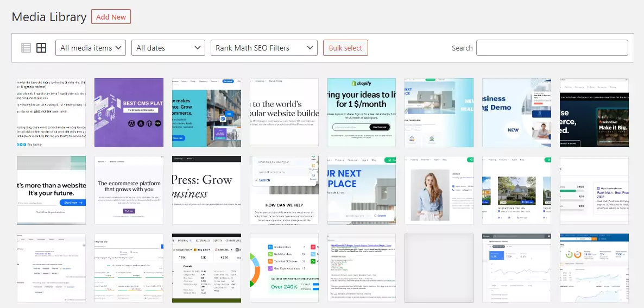Open the Shopify $1/month thumbnail
This screenshot has height=308, width=644.
(362, 112)
